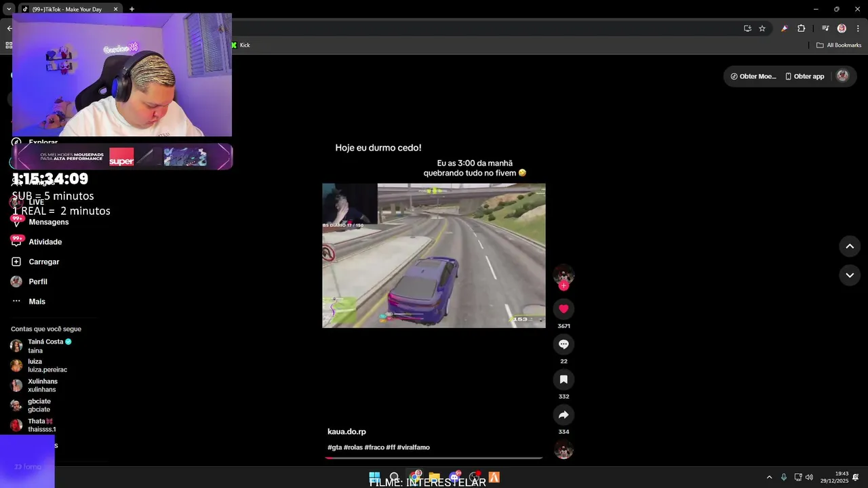Open volume control in system tray
This screenshot has width=868, height=488.
[x=809, y=477]
